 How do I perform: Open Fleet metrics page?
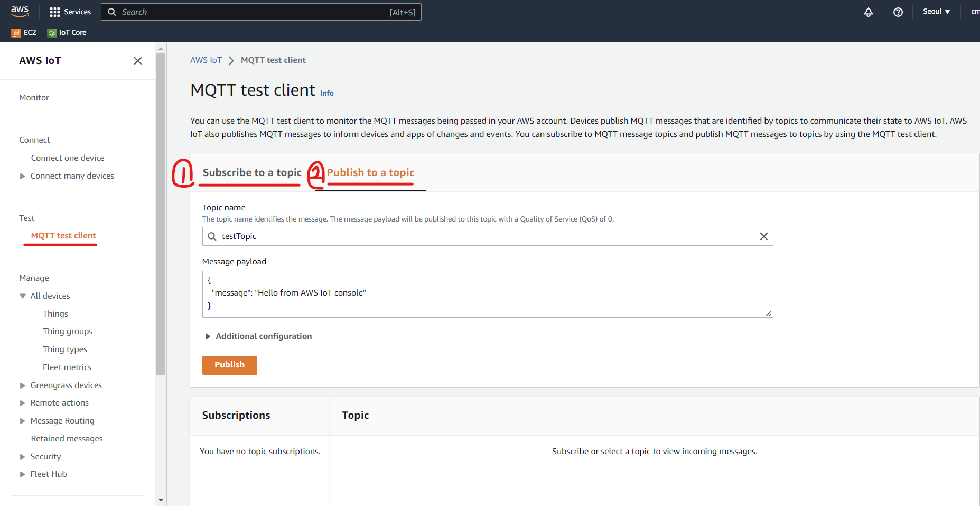67,367
